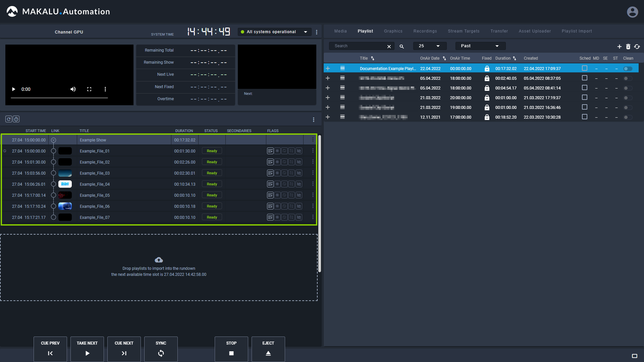The height and width of the screenshot is (362, 644).
Task: Switch to the Recordings tab
Action: pos(425,31)
